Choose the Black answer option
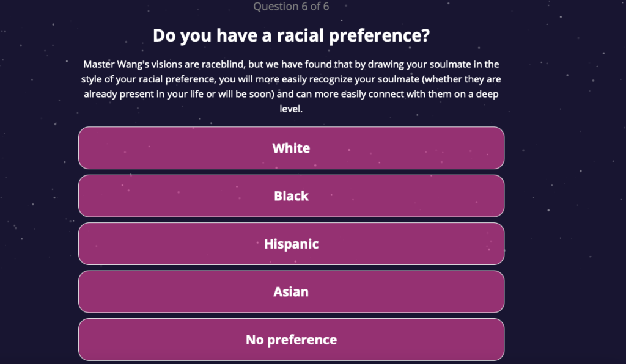 tap(291, 196)
